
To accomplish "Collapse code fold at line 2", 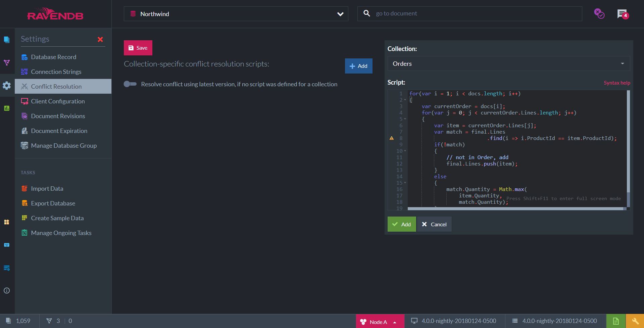I will tap(405, 100).
